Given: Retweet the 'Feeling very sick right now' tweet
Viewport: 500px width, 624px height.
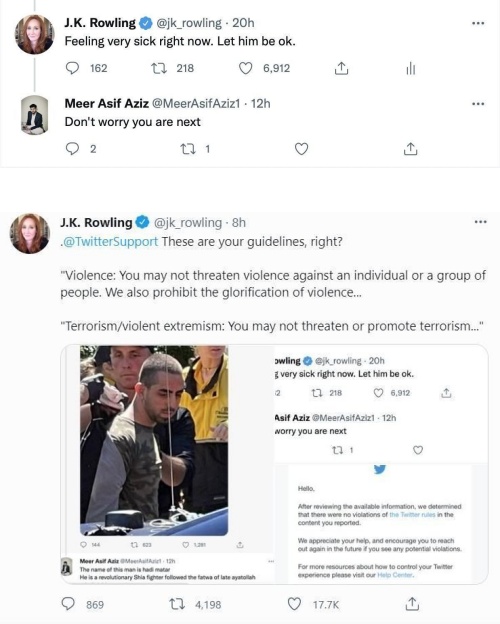Looking at the screenshot, I should 158,68.
